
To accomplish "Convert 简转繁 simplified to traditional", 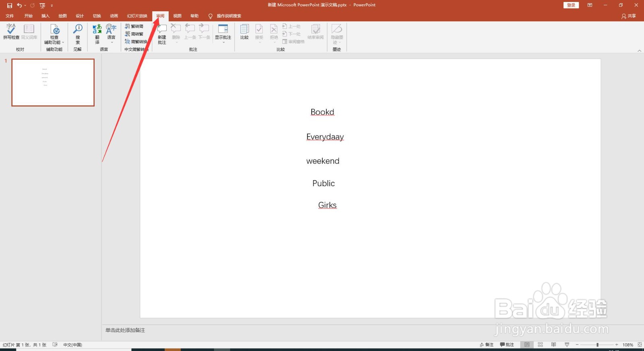I will coord(134,34).
